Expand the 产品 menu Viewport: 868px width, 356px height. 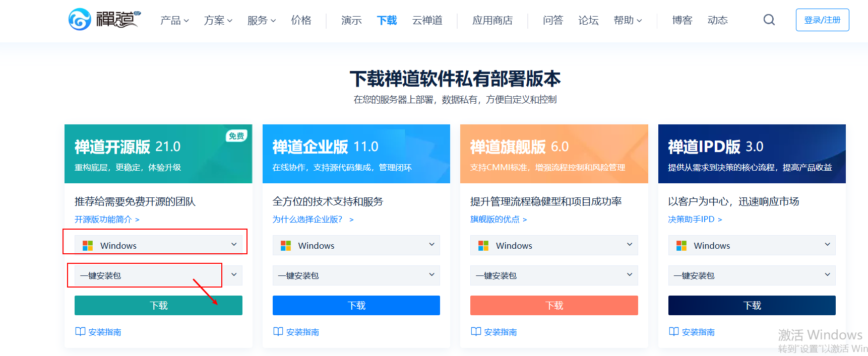click(174, 20)
